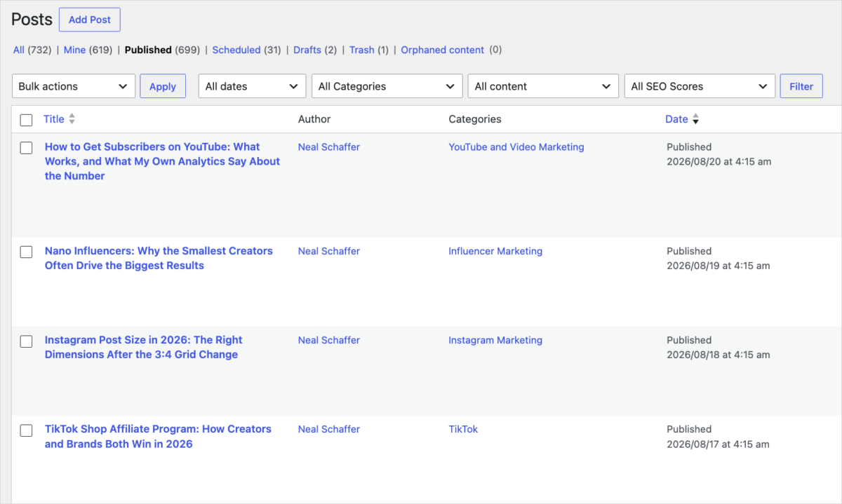
Task: Click the Filter button
Action: click(801, 86)
